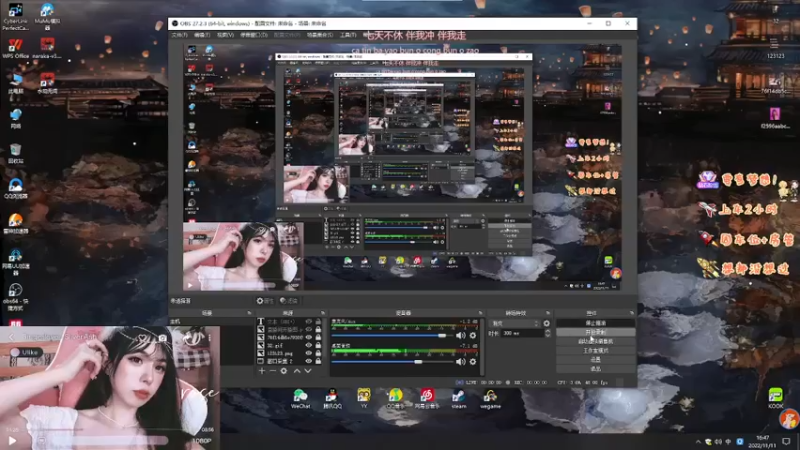This screenshot has height=450, width=800.
Task: Click the second audio volume slider
Action: coord(392,361)
